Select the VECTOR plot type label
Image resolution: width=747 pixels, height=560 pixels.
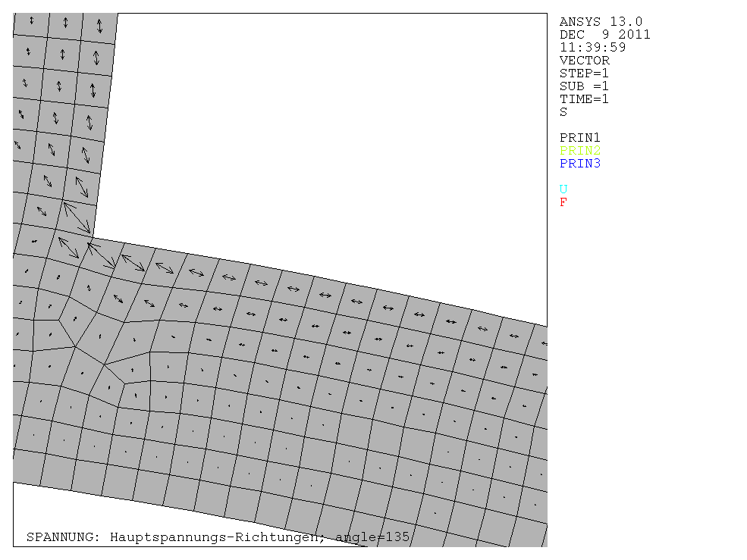584,61
